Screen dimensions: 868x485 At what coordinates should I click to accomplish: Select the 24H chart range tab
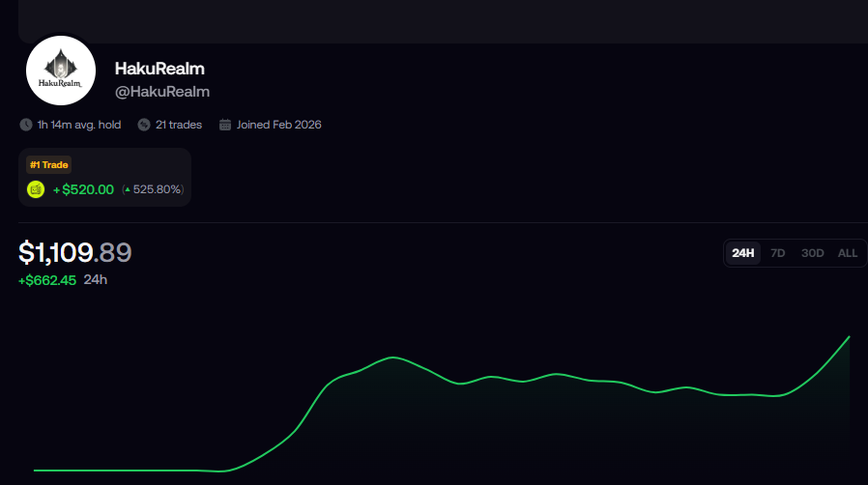click(743, 253)
